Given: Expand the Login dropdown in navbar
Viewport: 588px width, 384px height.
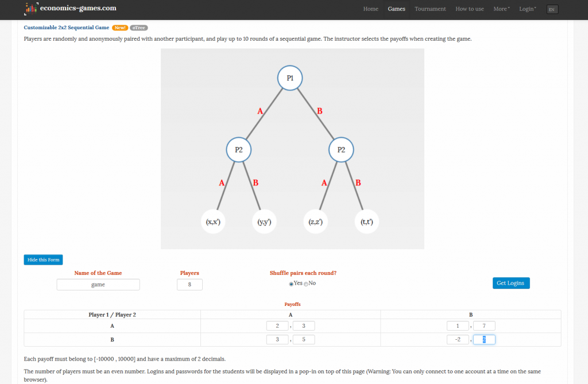Looking at the screenshot, I should (x=527, y=9).
